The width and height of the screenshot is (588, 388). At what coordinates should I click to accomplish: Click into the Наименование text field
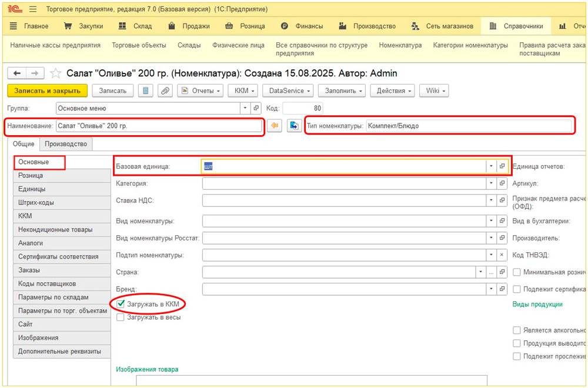(159, 126)
